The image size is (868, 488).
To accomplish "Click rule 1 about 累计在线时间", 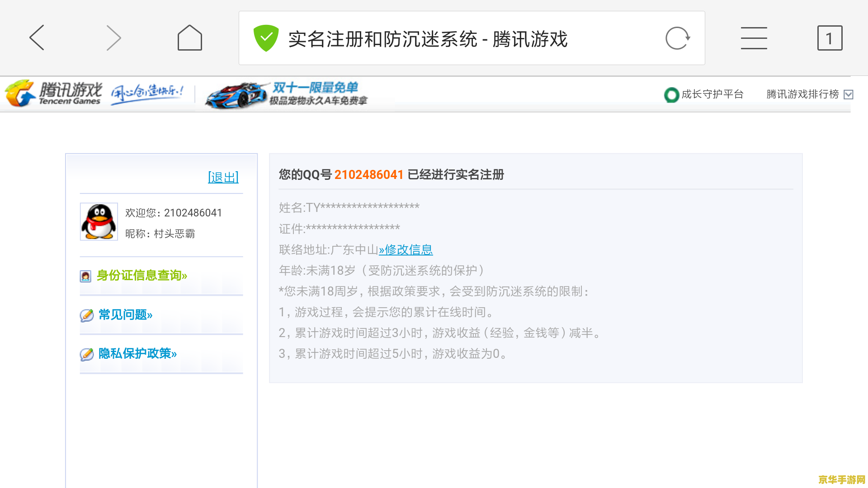I will tap(387, 312).
